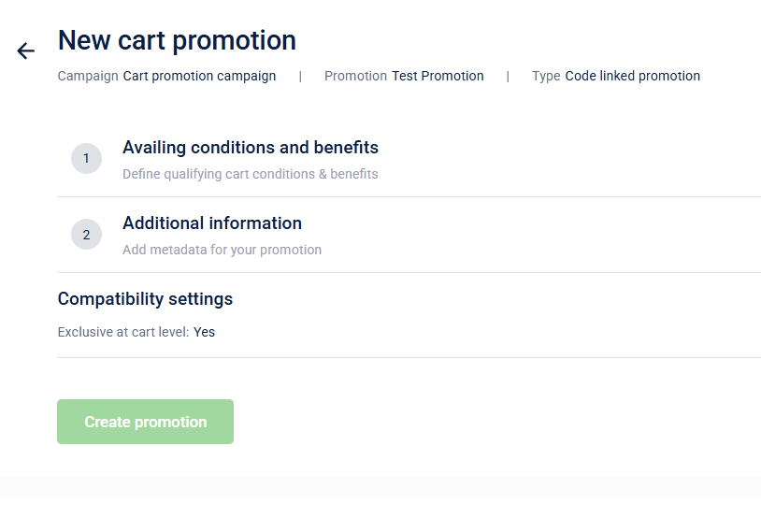Viewport: 761px width, 532px height.
Task: Click 'Add metadata for your promotion' subtitle
Action: point(222,250)
